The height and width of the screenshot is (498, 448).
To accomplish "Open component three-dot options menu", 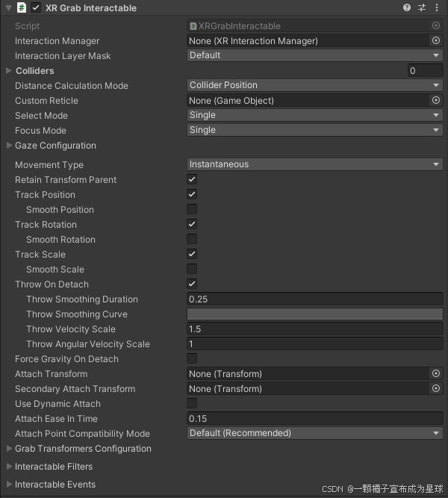I will click(437, 7).
